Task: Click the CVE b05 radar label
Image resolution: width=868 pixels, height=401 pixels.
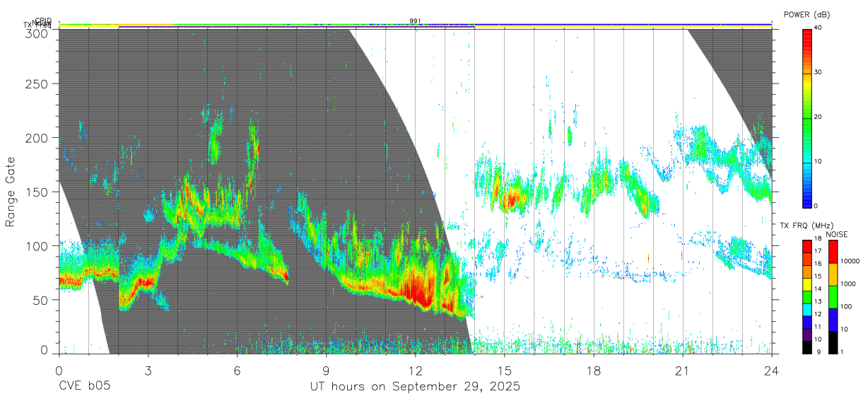Action: pos(85,386)
